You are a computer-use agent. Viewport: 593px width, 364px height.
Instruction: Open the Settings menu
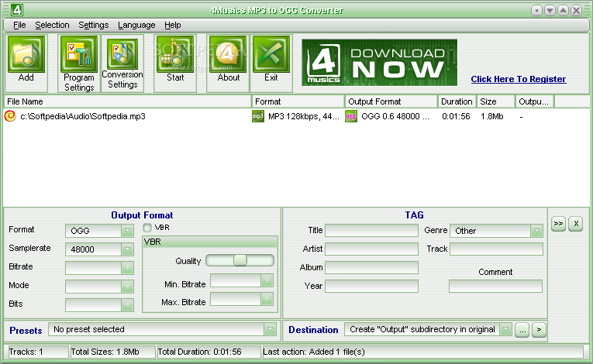click(94, 25)
